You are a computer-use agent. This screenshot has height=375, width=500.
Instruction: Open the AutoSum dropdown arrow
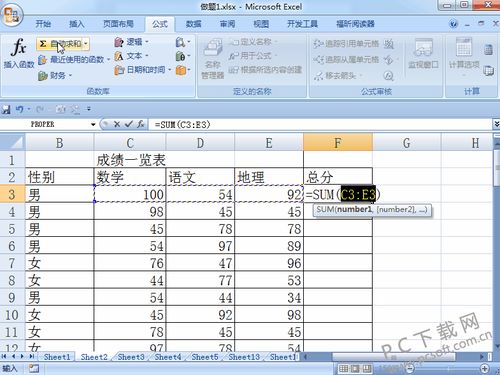point(86,44)
